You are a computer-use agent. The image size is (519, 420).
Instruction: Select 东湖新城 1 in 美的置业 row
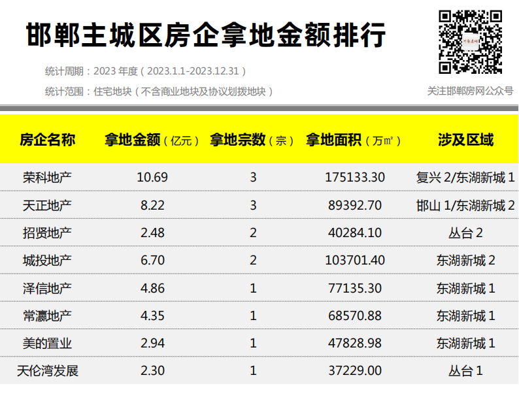point(465,344)
